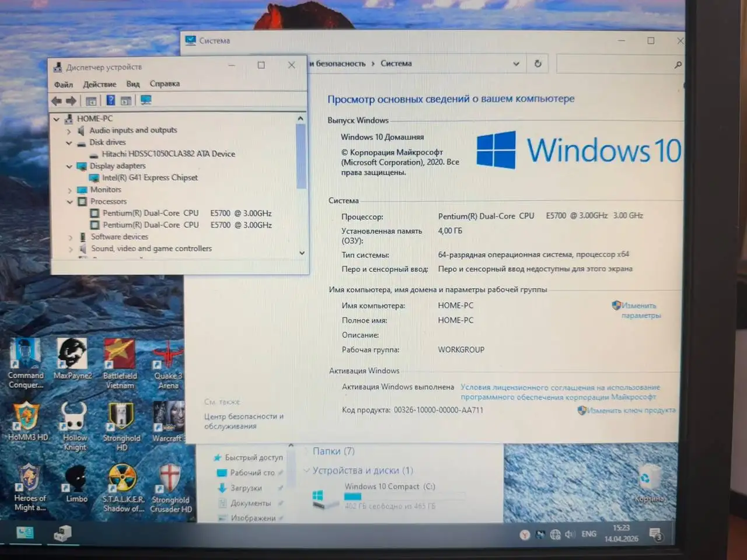Viewport: 747px width, 560px height.
Task: Expand the Disk drives category
Action: coord(69,142)
